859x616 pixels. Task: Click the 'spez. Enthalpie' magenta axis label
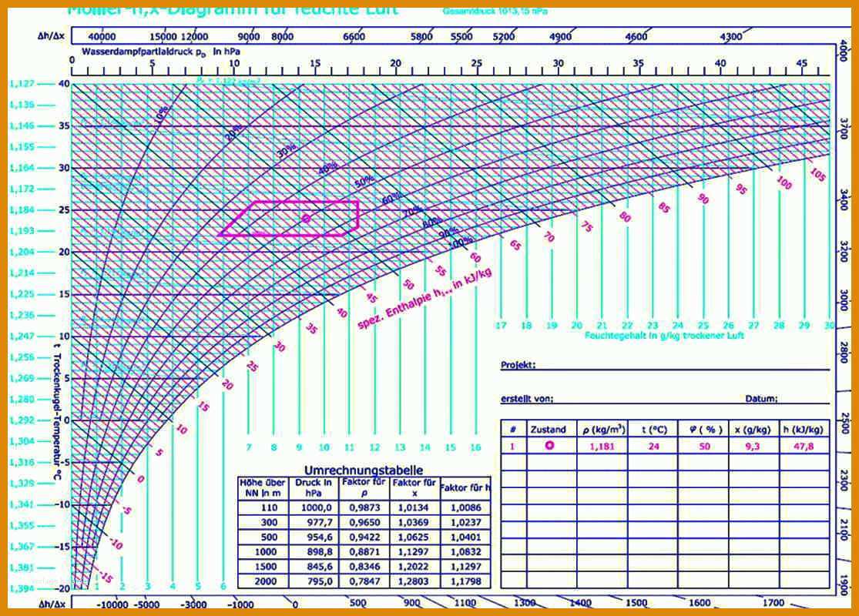point(424,299)
